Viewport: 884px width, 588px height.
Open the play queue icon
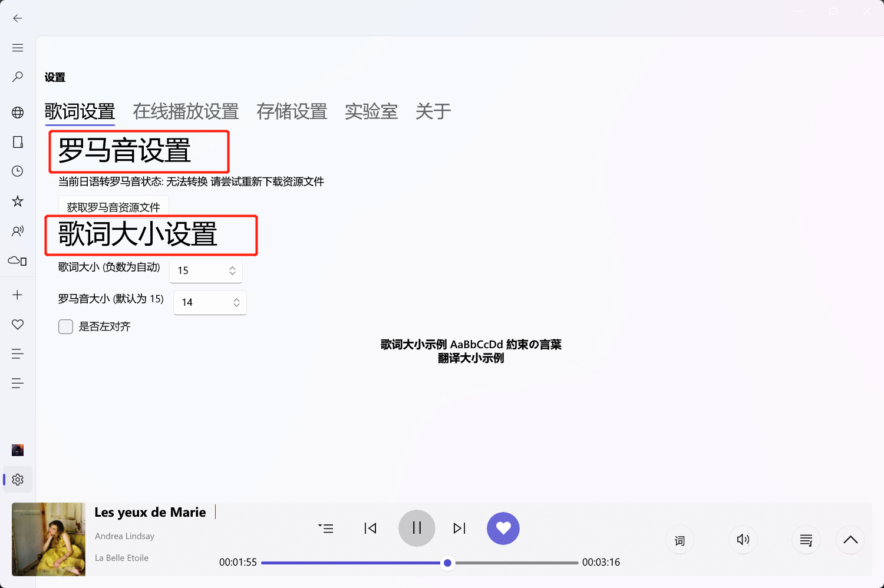click(806, 539)
